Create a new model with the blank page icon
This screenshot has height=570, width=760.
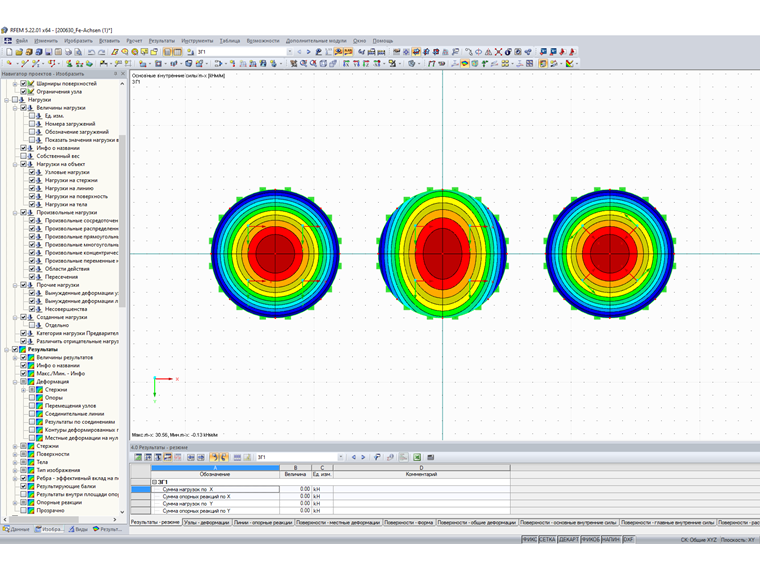[x=9, y=52]
